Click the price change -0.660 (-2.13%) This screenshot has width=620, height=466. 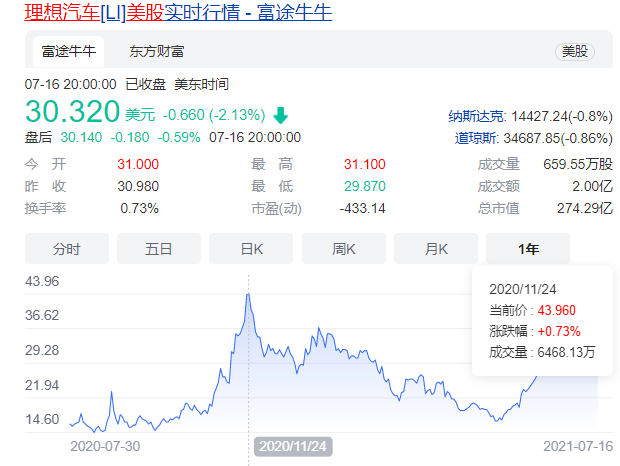(x=214, y=115)
